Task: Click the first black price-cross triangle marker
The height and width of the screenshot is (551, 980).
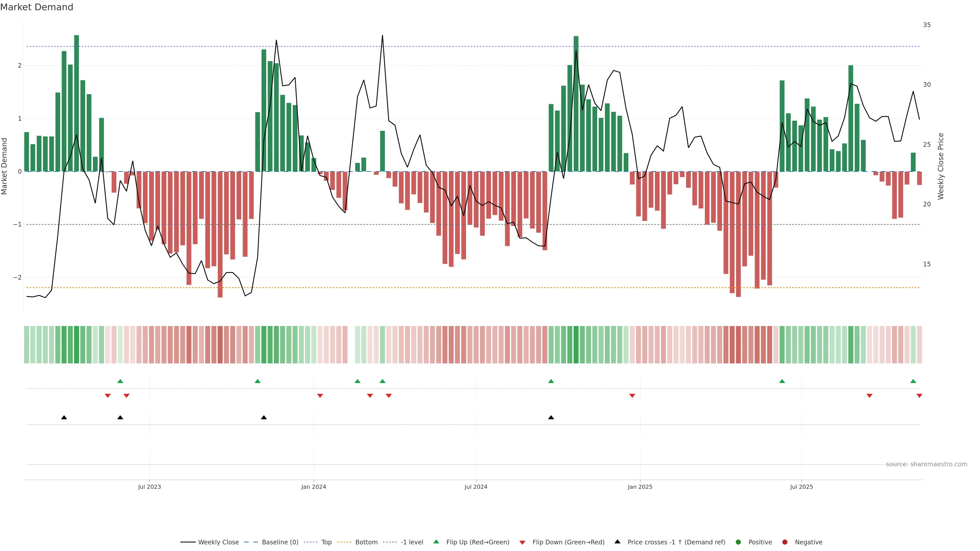Action: (x=64, y=418)
